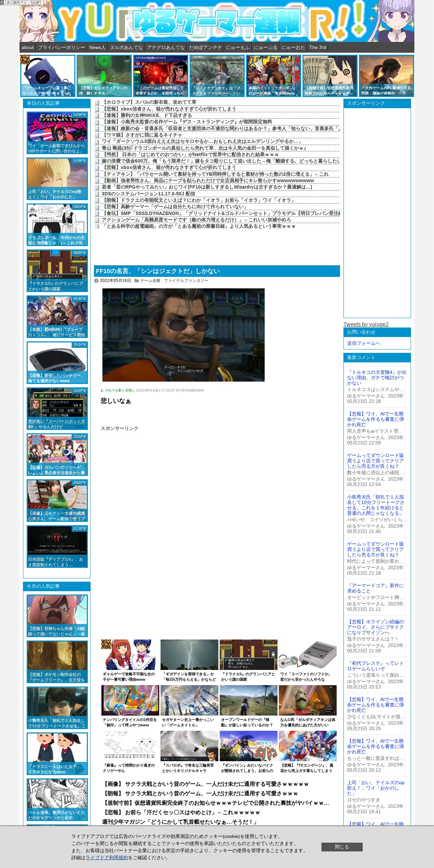Open popular article テイルズのop歌え thumbnail
This screenshot has height=868, width=434.
click(57, 178)
